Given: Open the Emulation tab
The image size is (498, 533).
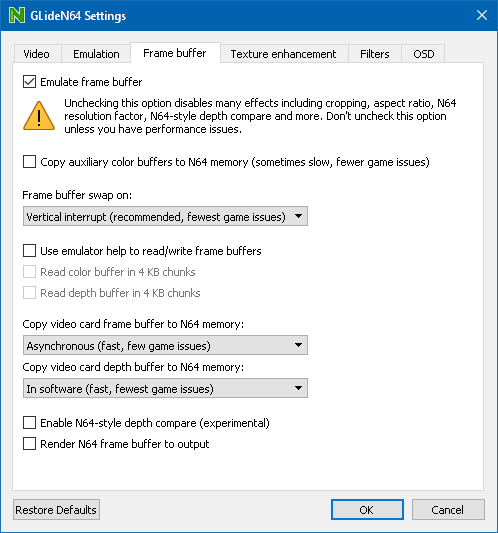Looking at the screenshot, I should 96,54.
